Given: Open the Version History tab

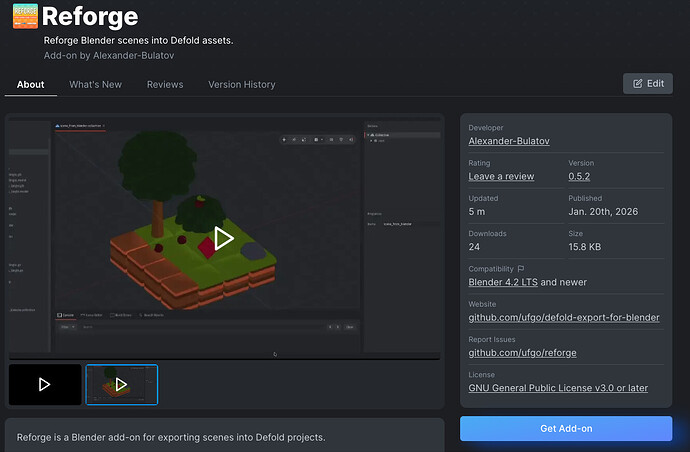Looking at the screenshot, I should [x=241, y=85].
